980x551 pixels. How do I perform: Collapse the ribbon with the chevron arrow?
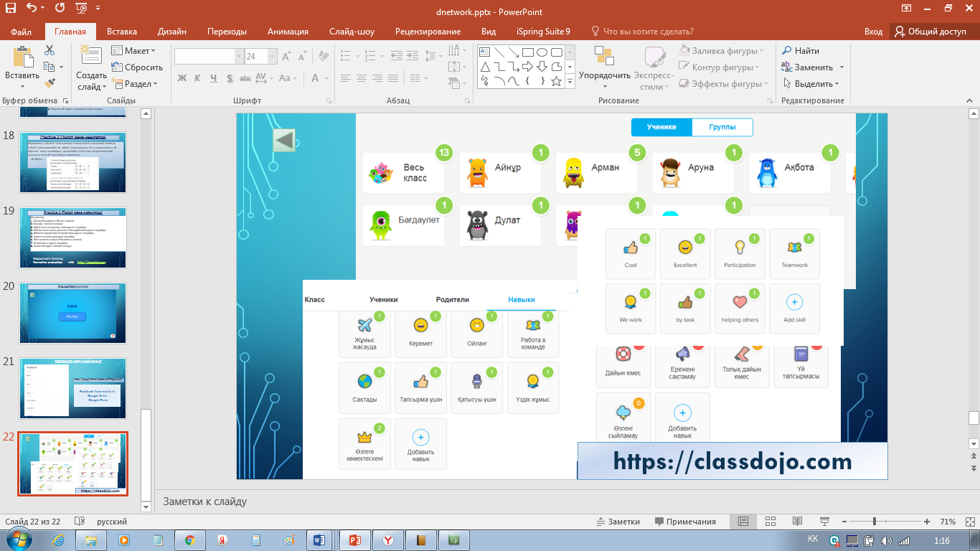pyautogui.click(x=973, y=102)
